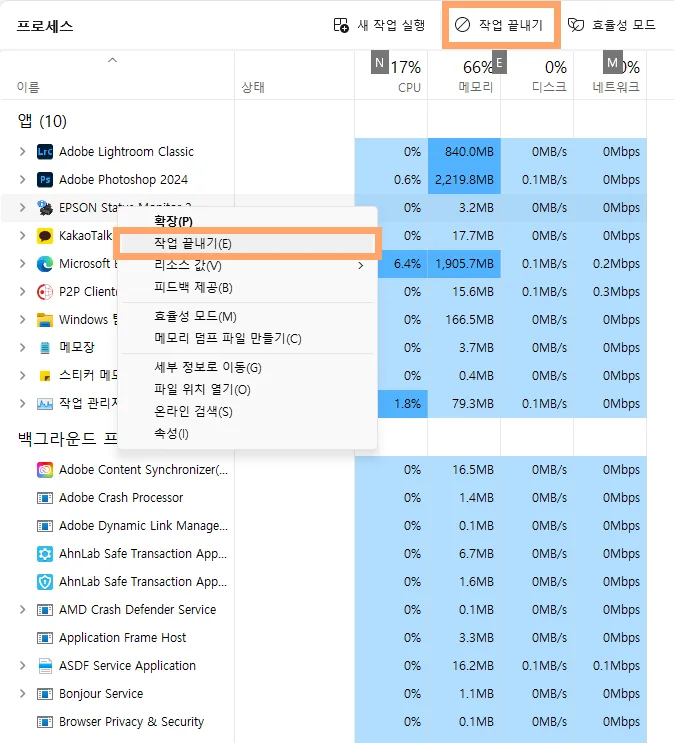Screen dimensions: 674x743
Task: Click the 새 작업 실행 button label
Action: point(391,25)
